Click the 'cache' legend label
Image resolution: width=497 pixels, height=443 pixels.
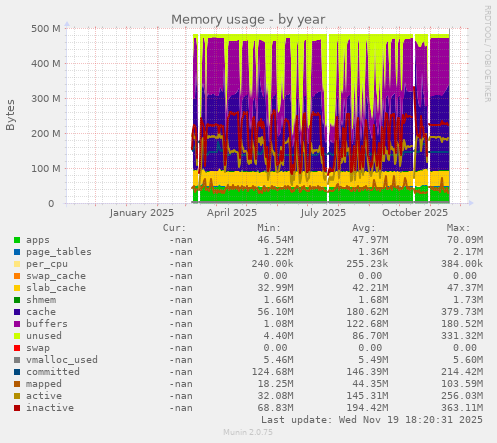click(x=41, y=312)
